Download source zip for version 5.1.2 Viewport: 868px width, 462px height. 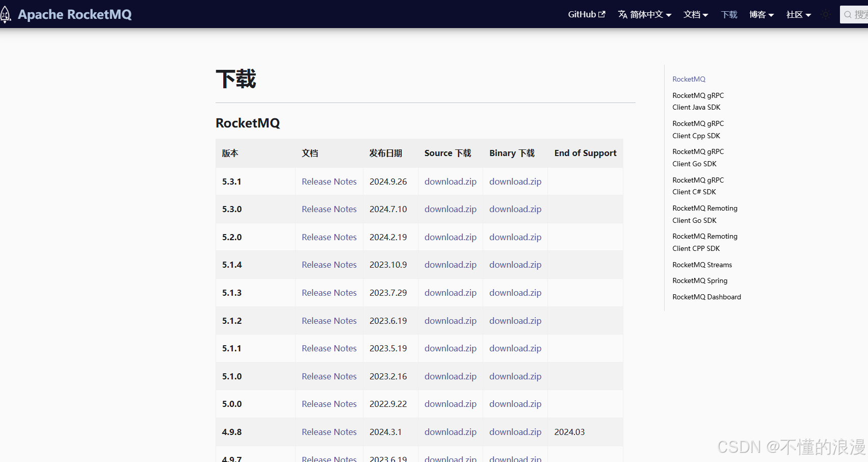(x=451, y=321)
